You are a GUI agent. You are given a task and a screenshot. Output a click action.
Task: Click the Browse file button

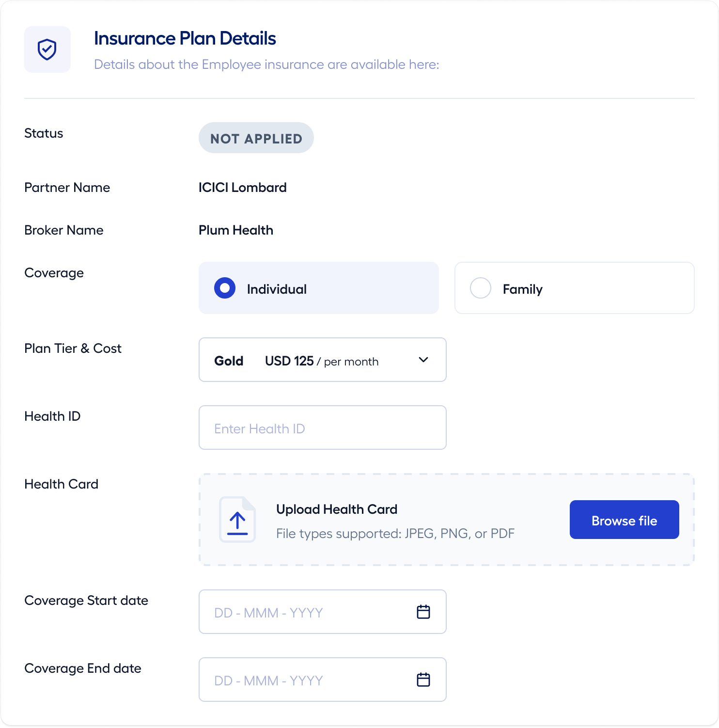625,520
